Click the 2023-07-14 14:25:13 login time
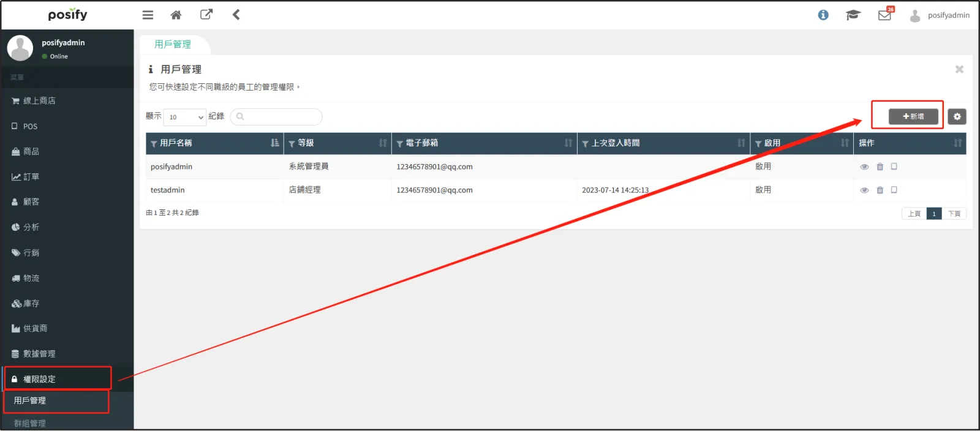The height and width of the screenshot is (431, 980). (x=615, y=190)
